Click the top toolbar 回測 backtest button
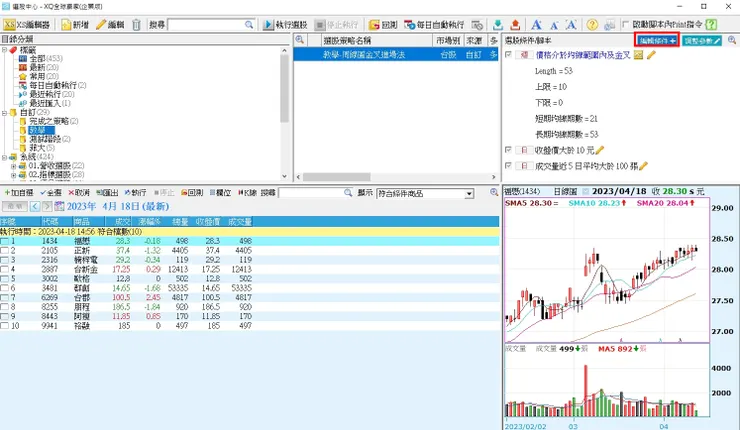The width and height of the screenshot is (740, 430). 383,25
